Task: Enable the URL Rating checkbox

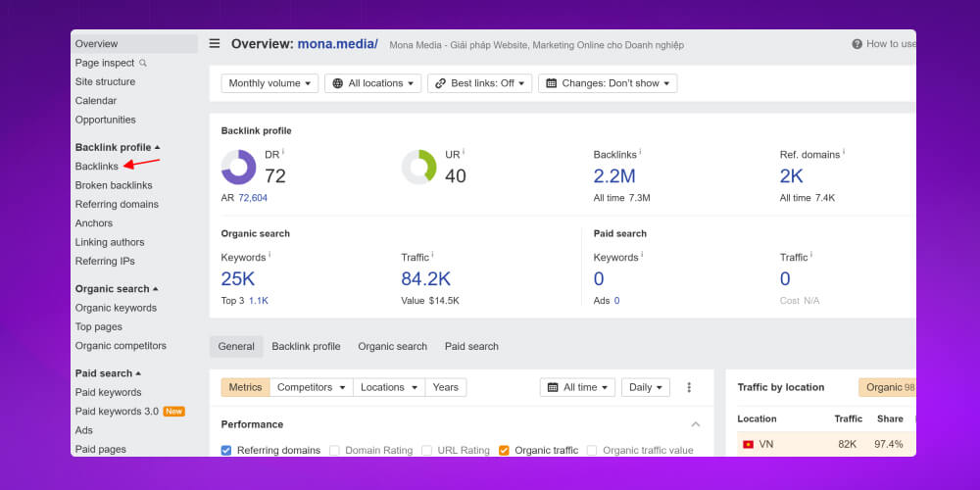Action: click(426, 450)
